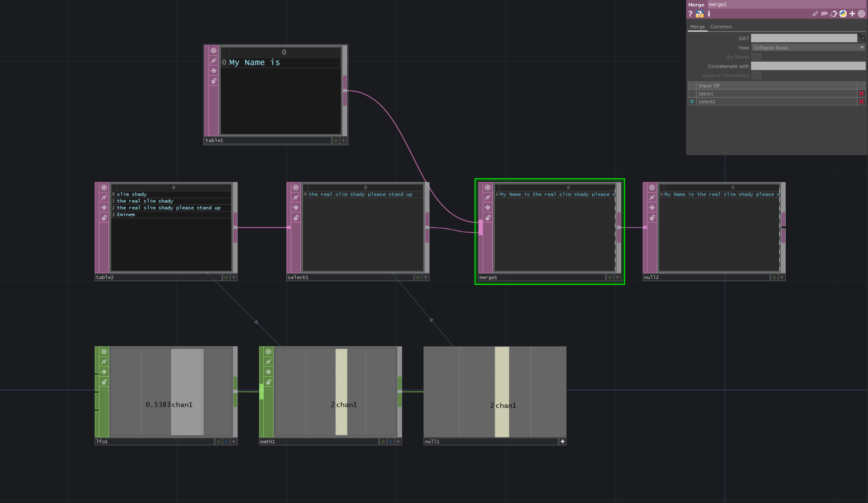This screenshot has width=868, height=503.
Task: Click the DAT field arrow picker icon
Action: (862, 38)
